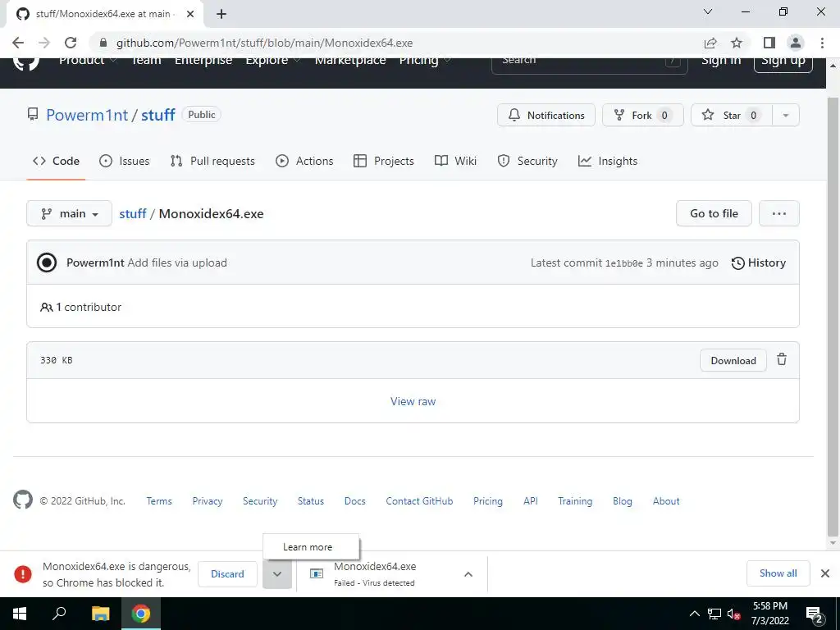This screenshot has height=630, width=840.
Task: Open Contact GitHub footer link
Action: click(419, 501)
